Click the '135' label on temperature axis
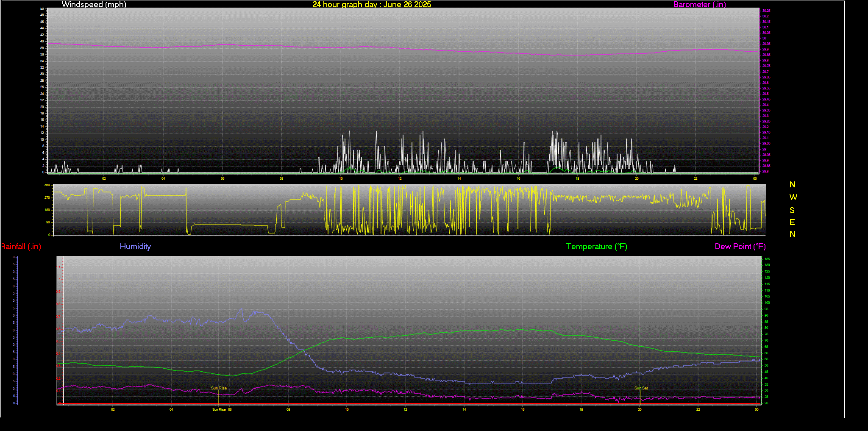This screenshot has width=868, height=431. coord(767,259)
